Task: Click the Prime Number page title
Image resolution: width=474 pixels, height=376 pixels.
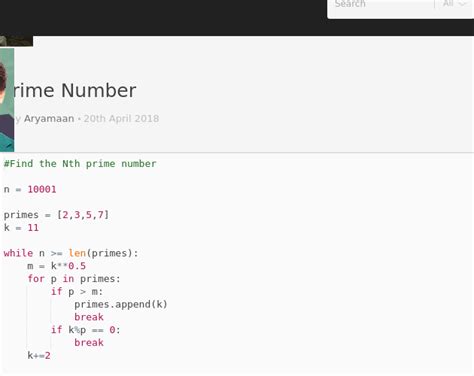Action: pos(75,90)
